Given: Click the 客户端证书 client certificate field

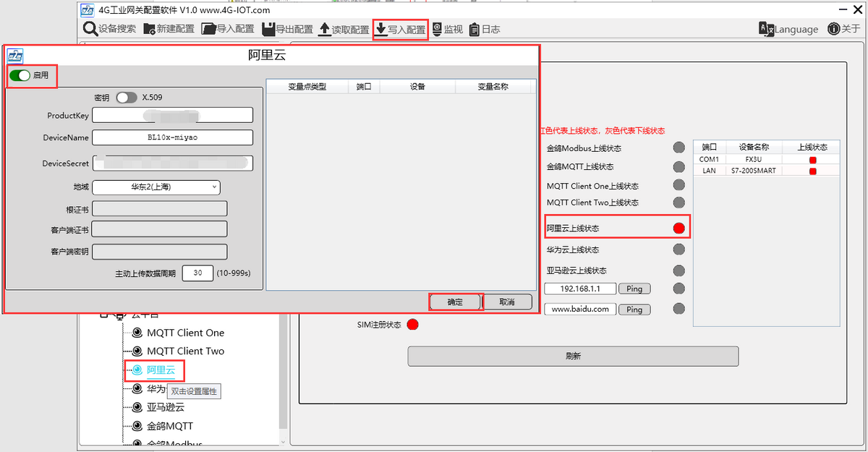Looking at the screenshot, I should pyautogui.click(x=160, y=229).
